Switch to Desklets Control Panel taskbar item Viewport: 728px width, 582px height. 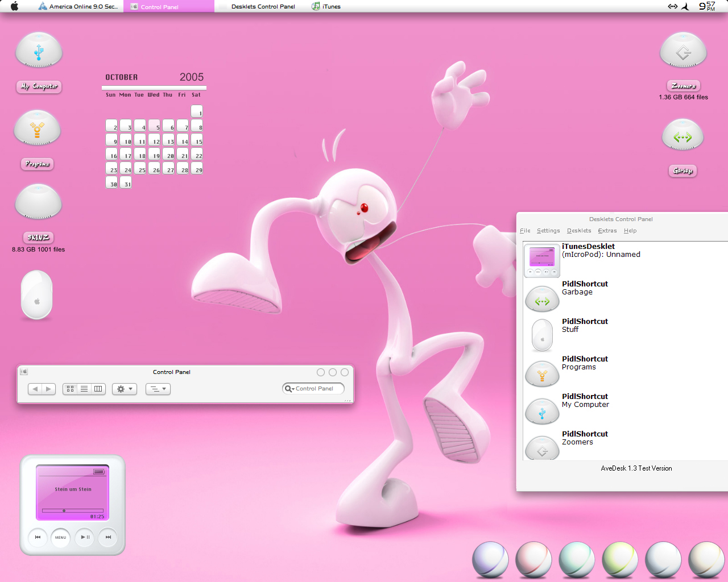(x=263, y=6)
